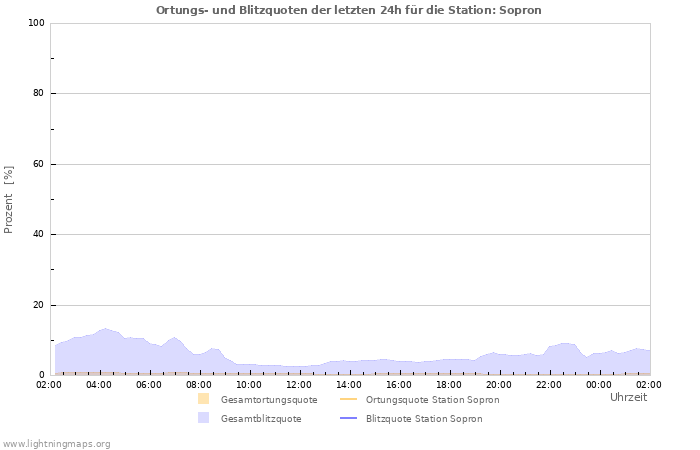
Task: Click the 20 value on the y-axis
Action: click(x=39, y=305)
